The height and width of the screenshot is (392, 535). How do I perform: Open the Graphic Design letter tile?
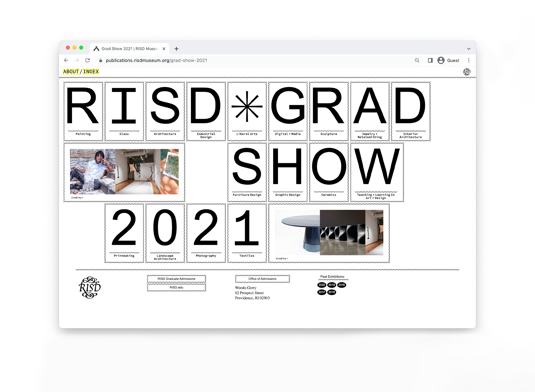click(288, 172)
